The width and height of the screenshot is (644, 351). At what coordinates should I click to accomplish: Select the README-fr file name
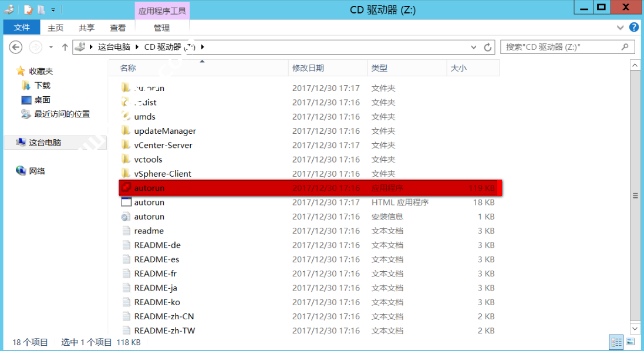coord(155,274)
